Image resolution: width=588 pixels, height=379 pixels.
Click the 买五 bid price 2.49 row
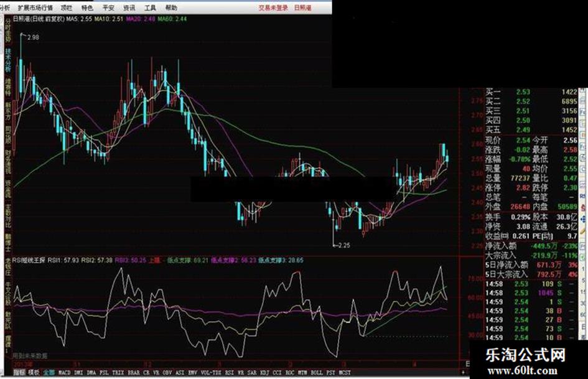(x=531, y=130)
